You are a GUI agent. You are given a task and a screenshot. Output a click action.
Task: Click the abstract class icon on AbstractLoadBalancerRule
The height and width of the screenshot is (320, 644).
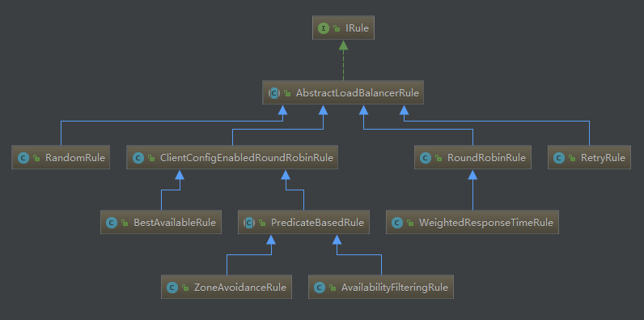274,93
